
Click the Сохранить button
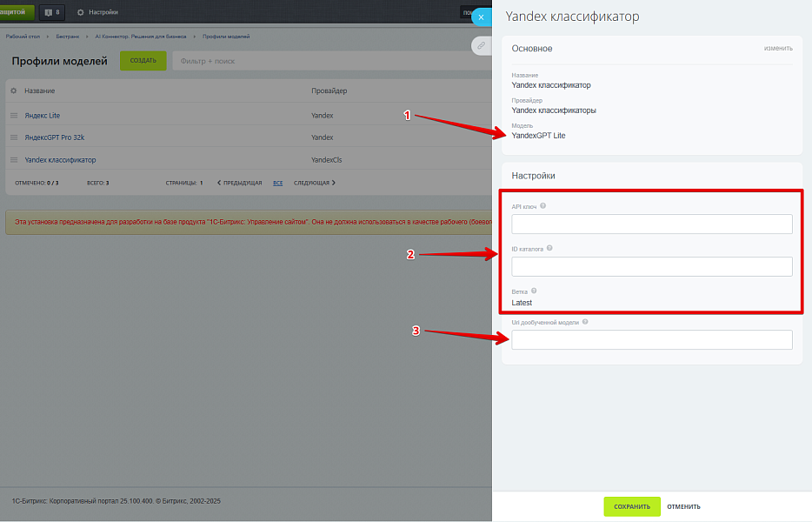click(x=632, y=506)
